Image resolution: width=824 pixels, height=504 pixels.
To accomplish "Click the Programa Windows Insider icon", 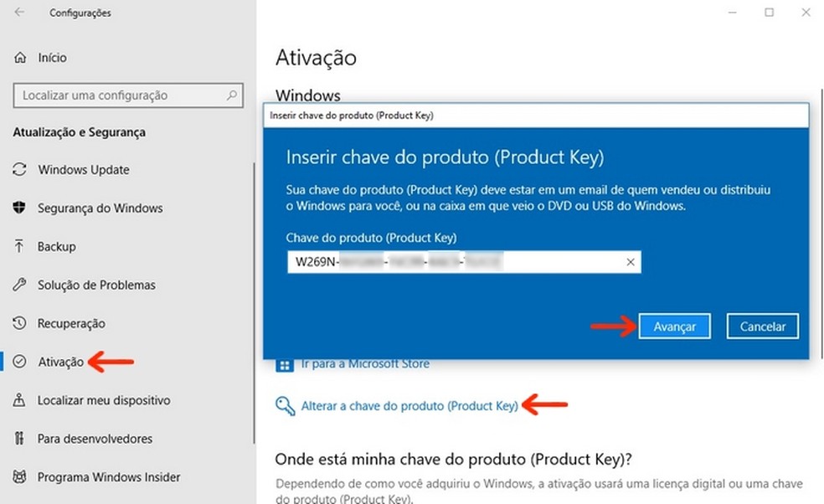I will coord(20,477).
